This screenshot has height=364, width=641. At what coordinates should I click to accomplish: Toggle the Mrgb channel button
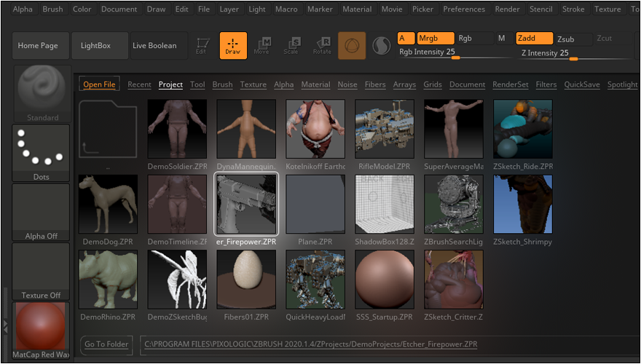[435, 39]
